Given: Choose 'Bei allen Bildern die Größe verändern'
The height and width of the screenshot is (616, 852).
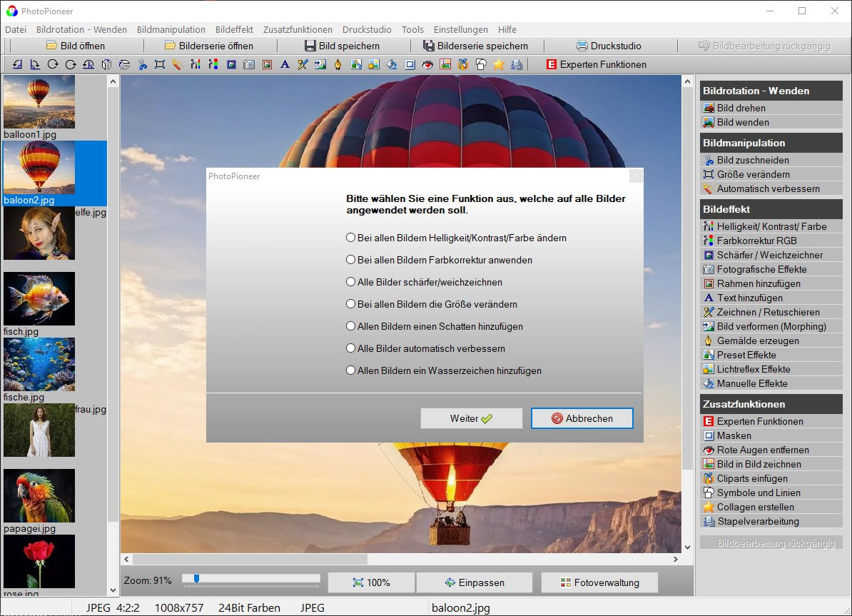Looking at the screenshot, I should pyautogui.click(x=350, y=304).
